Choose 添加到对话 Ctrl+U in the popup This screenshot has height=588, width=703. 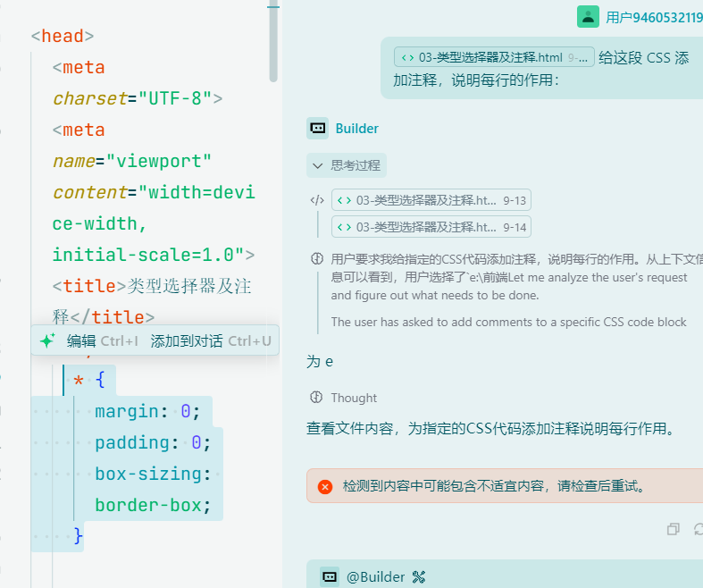pyautogui.click(x=211, y=340)
